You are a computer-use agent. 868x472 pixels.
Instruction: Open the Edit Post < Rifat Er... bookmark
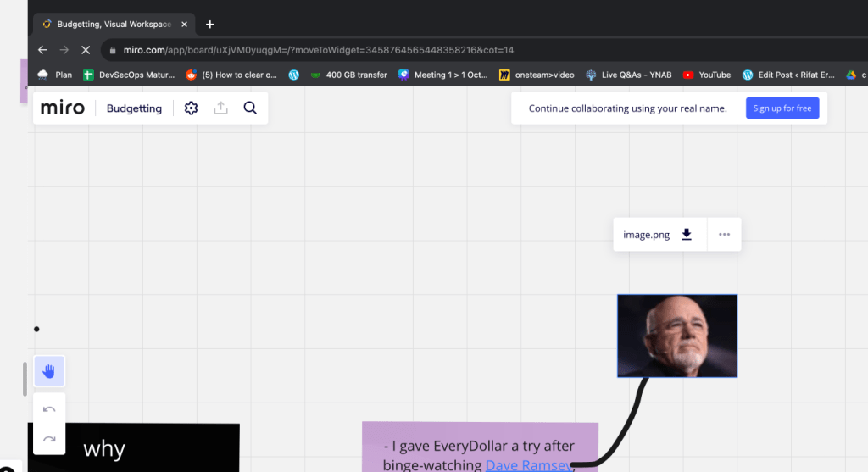point(789,75)
